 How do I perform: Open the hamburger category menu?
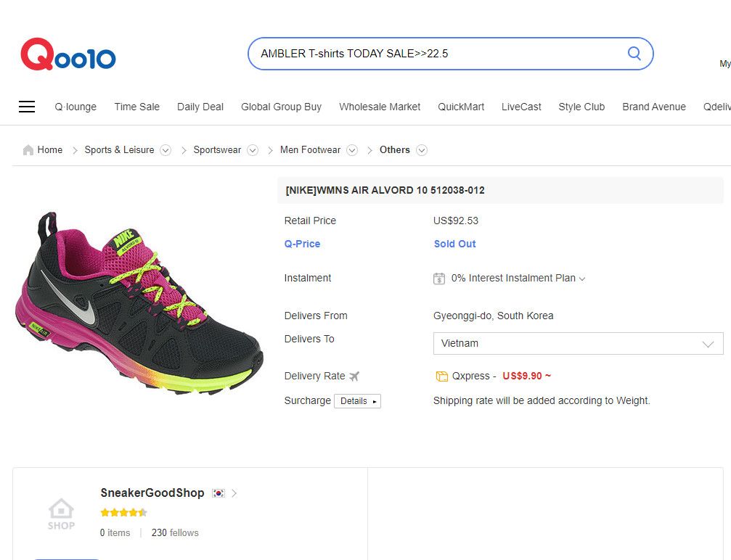27,107
